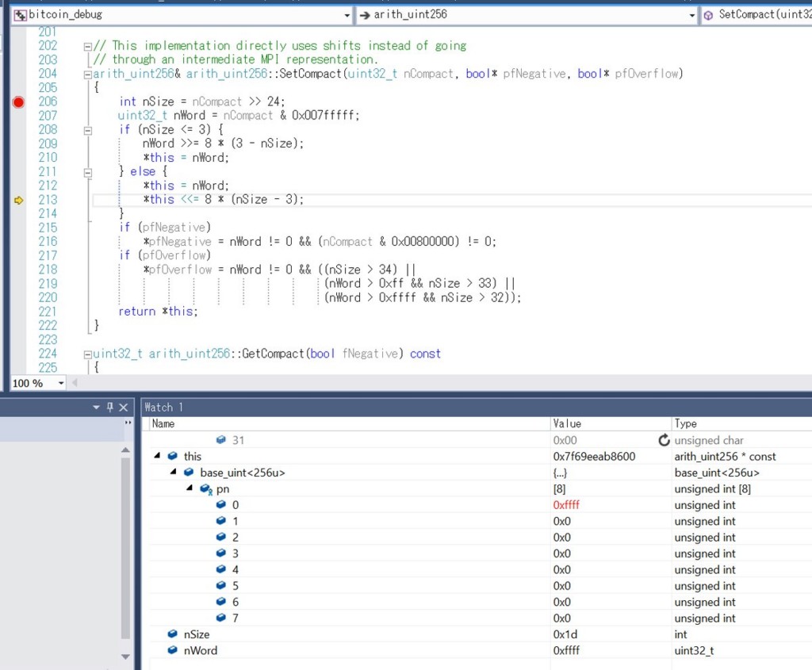Open the left panel window position menu arrow
The height and width of the screenshot is (670, 812).
click(96, 408)
